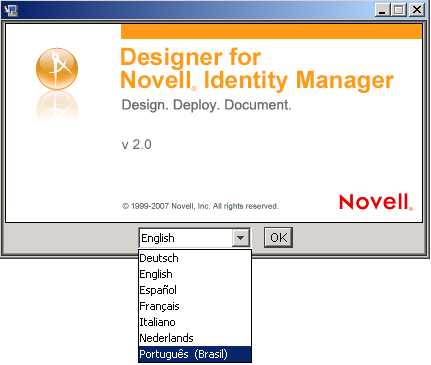This screenshot has width=431, height=365.
Task: Click the copyright notice text
Action: tap(200, 206)
